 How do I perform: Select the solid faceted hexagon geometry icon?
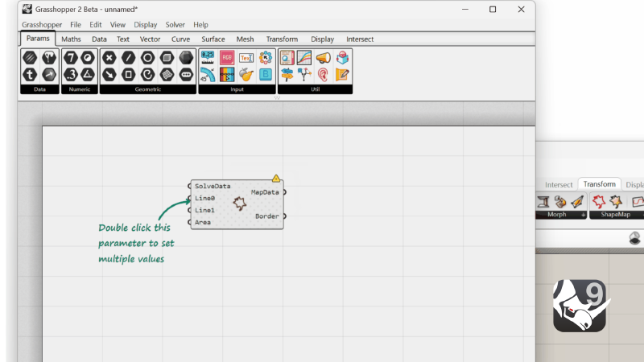coord(186,57)
